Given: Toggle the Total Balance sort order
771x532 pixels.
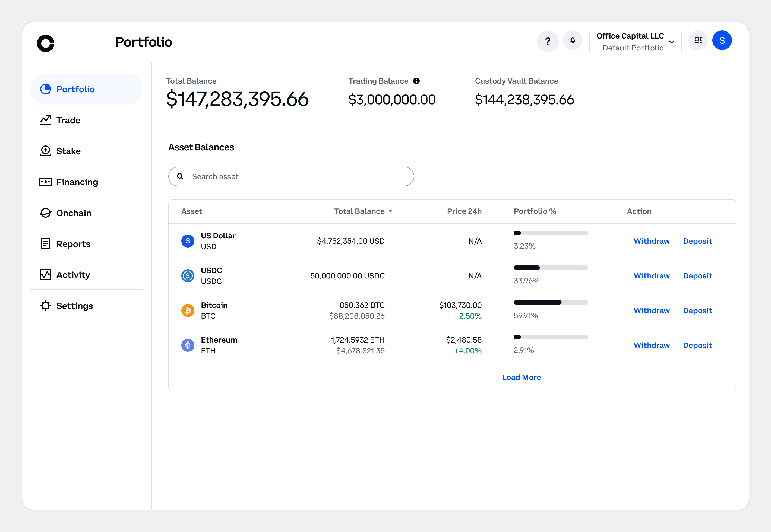Looking at the screenshot, I should tap(363, 211).
